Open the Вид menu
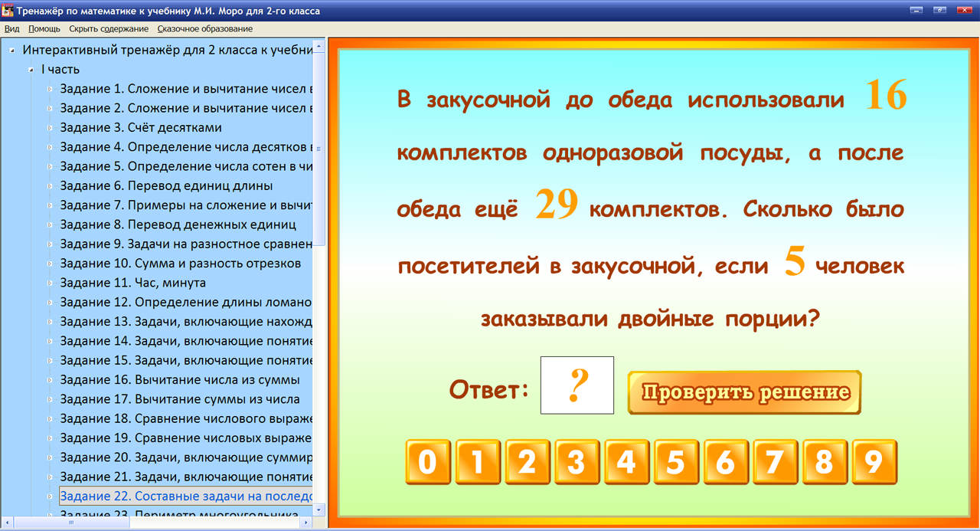This screenshot has width=980, height=531. pos(11,28)
